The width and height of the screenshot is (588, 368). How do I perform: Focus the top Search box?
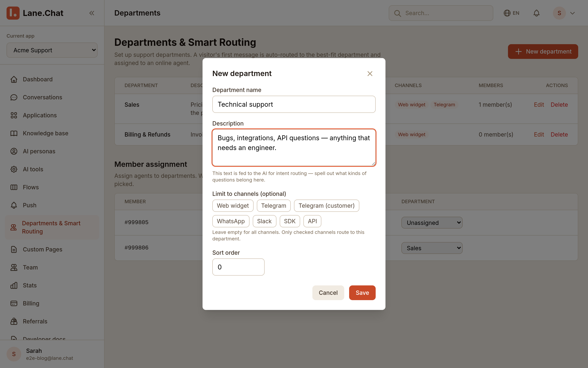click(441, 13)
